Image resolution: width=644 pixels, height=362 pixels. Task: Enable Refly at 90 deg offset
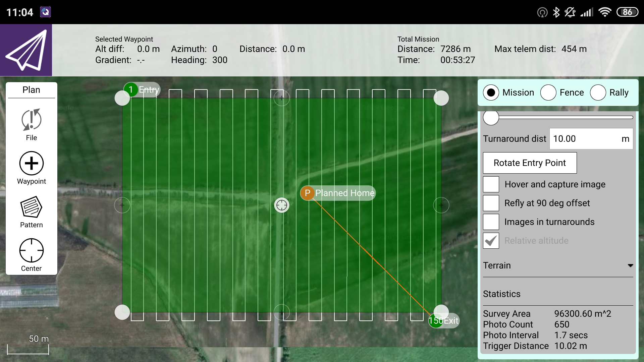(491, 203)
